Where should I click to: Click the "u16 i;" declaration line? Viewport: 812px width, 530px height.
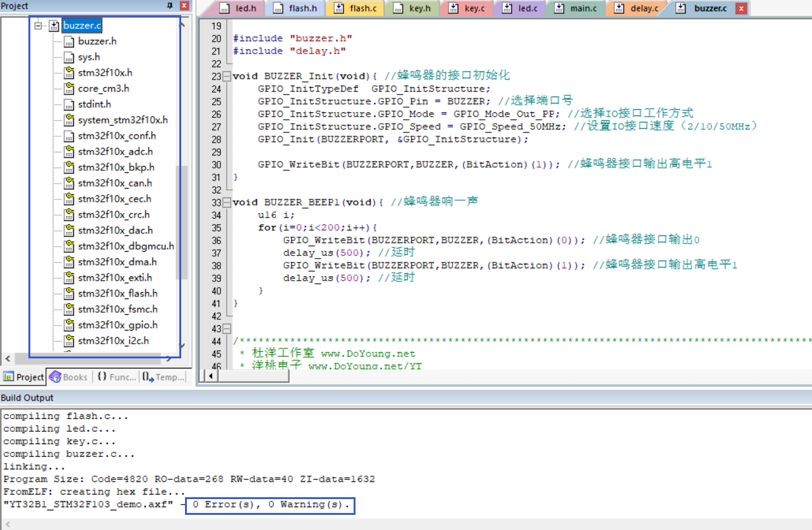[x=276, y=215]
